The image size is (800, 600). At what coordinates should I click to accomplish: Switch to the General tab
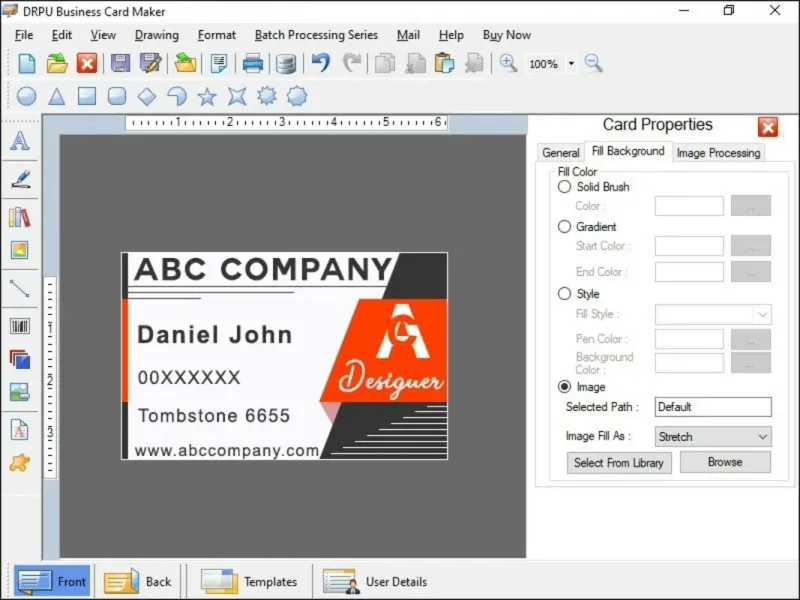pyautogui.click(x=561, y=153)
